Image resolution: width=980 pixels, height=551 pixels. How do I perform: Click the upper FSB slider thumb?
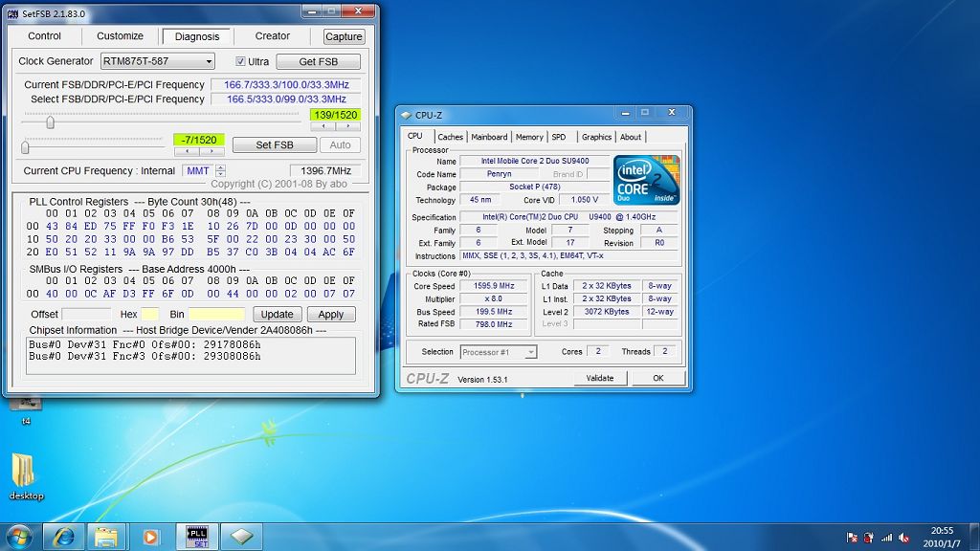(x=50, y=122)
